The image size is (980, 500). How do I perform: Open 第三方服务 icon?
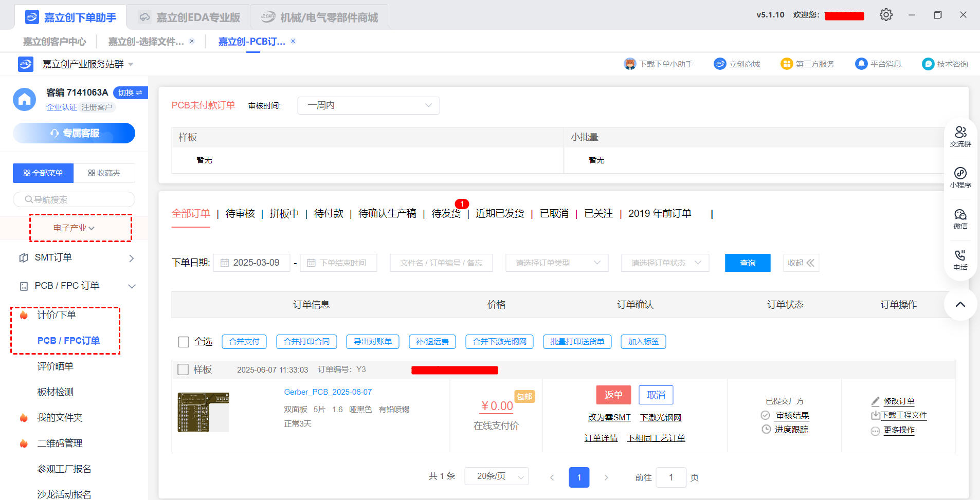pyautogui.click(x=787, y=64)
